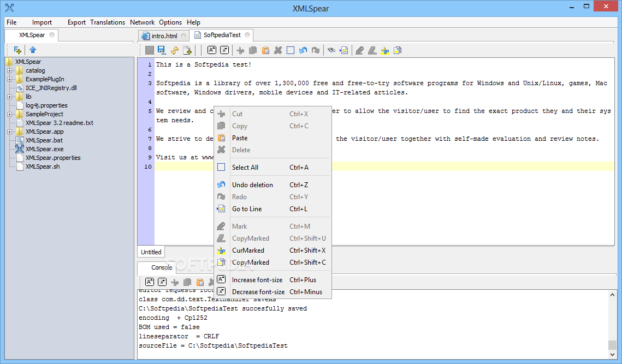This screenshot has height=364, width=622.
Task: Click the Select All dashed square toolbar icon
Action: tap(291, 50)
